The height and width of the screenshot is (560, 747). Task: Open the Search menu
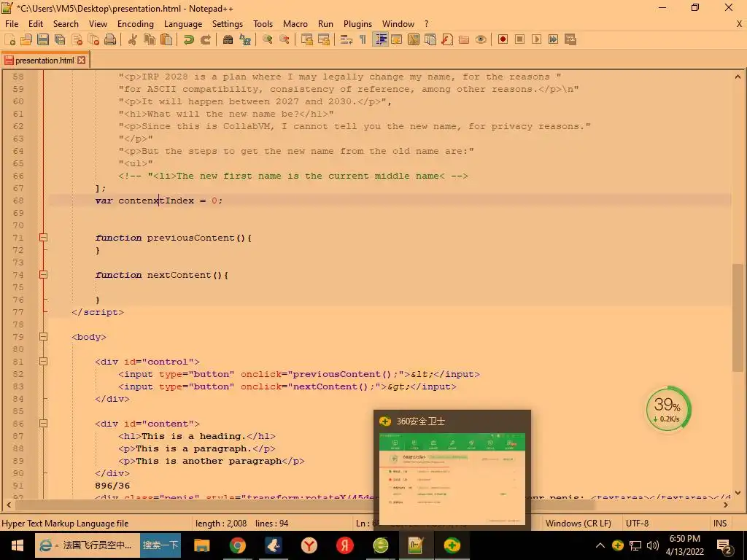[x=66, y=24]
